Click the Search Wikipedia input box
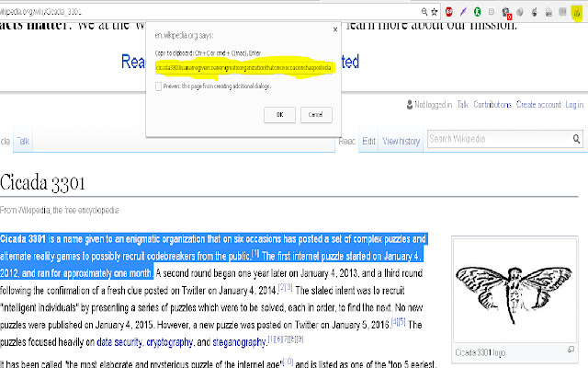 [498, 140]
